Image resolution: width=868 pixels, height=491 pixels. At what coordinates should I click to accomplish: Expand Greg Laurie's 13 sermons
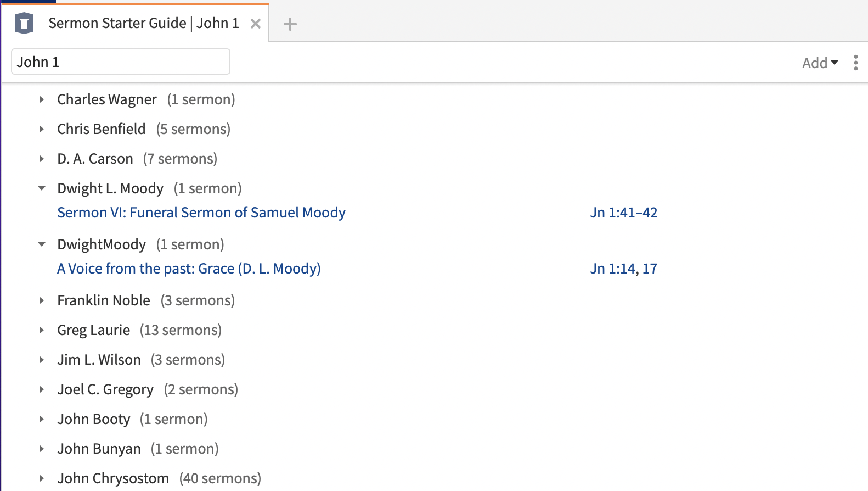point(42,330)
